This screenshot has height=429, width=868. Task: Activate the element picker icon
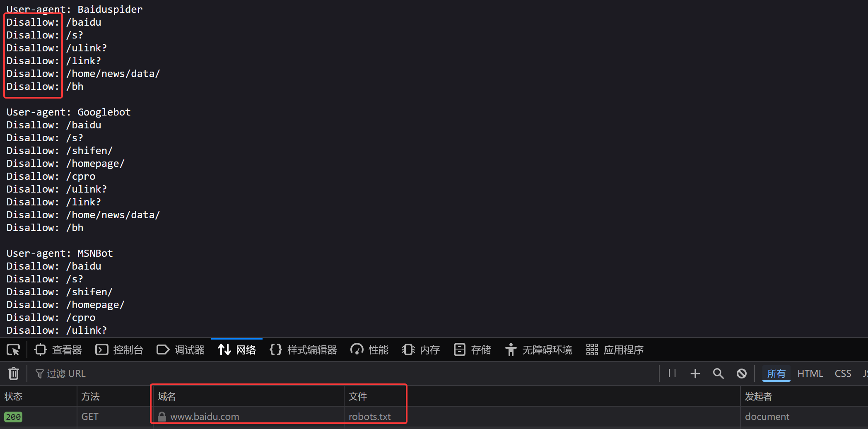tap(13, 350)
